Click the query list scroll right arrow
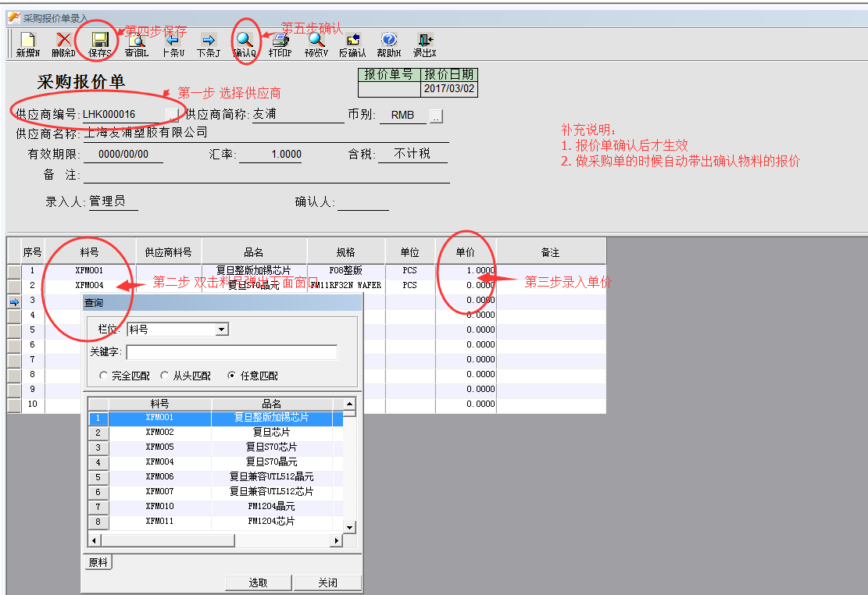This screenshot has width=868, height=595. (337, 540)
